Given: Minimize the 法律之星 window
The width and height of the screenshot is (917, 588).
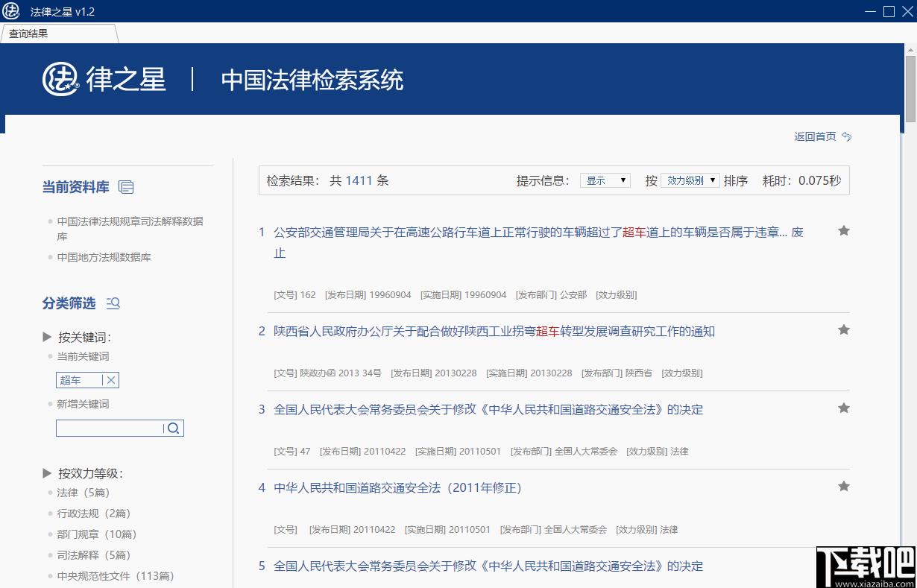Looking at the screenshot, I should pyautogui.click(x=872, y=11).
